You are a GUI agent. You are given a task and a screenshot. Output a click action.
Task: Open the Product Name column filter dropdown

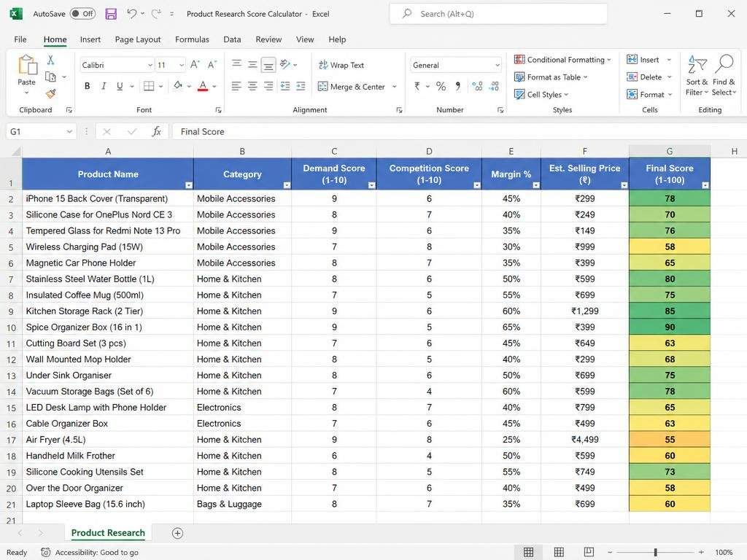click(189, 185)
